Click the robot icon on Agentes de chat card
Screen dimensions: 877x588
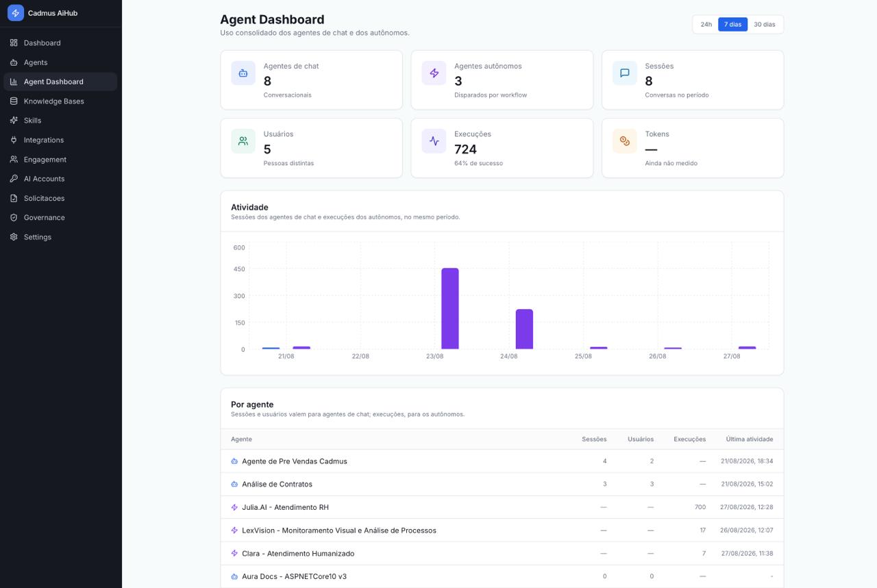[x=243, y=73]
